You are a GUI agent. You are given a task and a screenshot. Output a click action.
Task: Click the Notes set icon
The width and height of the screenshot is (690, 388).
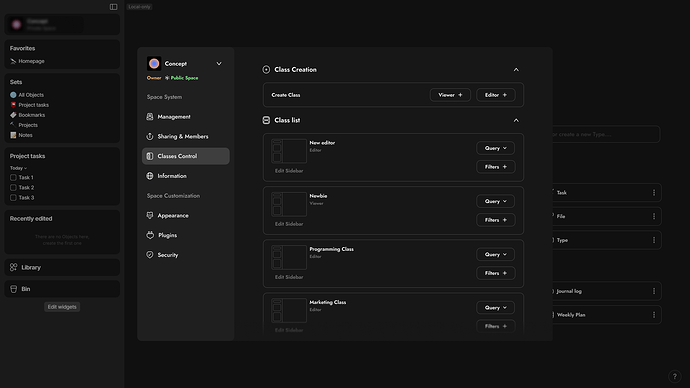13,135
